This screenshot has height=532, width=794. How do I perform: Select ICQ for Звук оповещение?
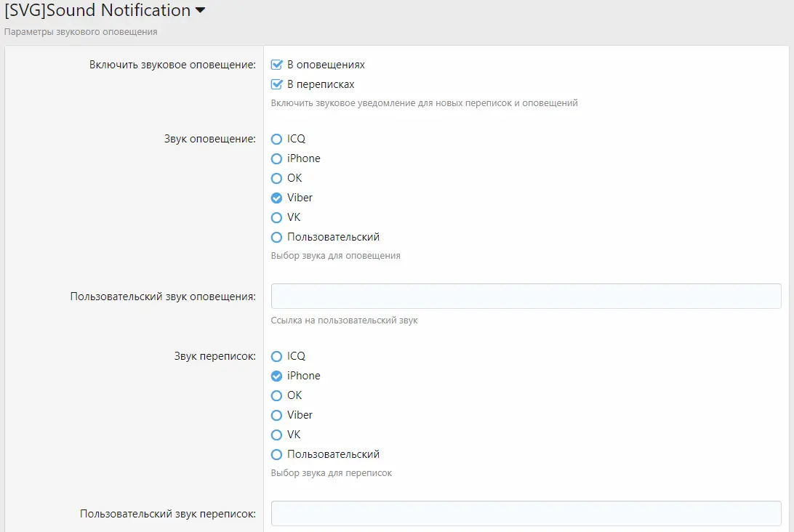point(276,139)
